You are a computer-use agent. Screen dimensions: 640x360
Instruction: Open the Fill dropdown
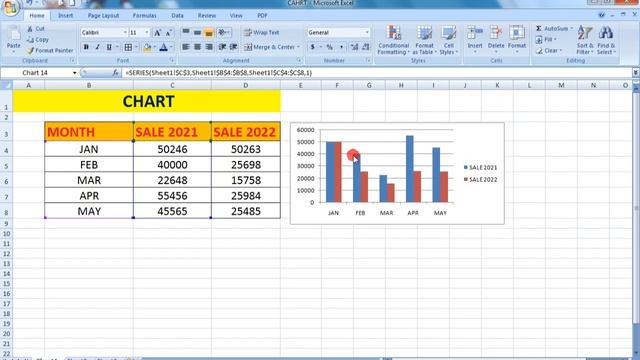(x=546, y=40)
